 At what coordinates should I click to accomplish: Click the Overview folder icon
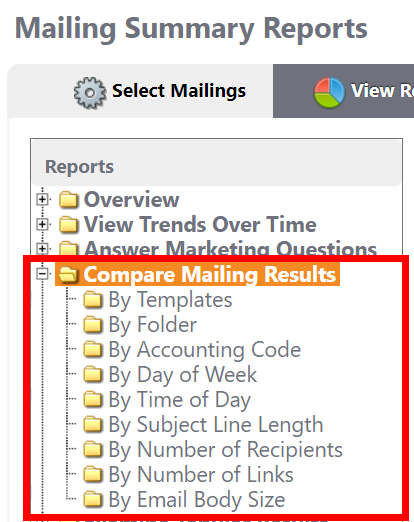coord(69,199)
